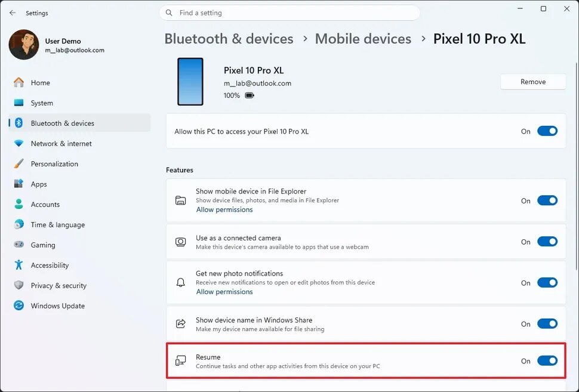Click the connected camera feature icon
Image resolution: width=579 pixels, height=392 pixels.
pyautogui.click(x=181, y=242)
